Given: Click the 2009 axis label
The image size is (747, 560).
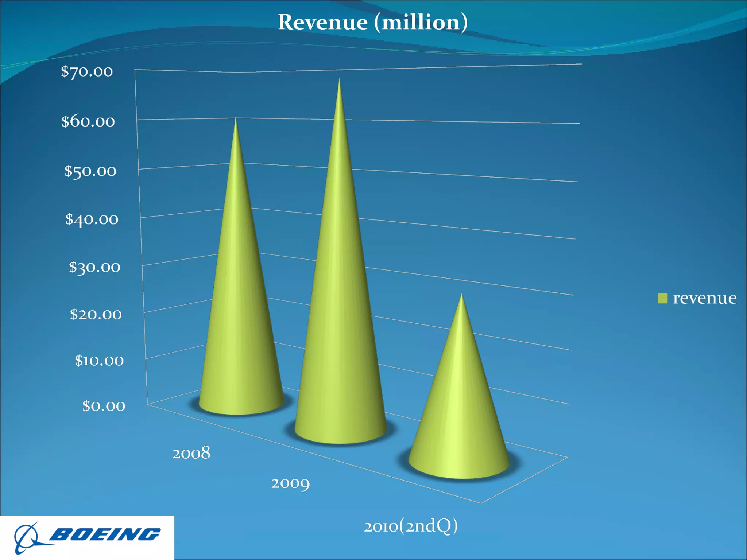Looking at the screenshot, I should [290, 483].
